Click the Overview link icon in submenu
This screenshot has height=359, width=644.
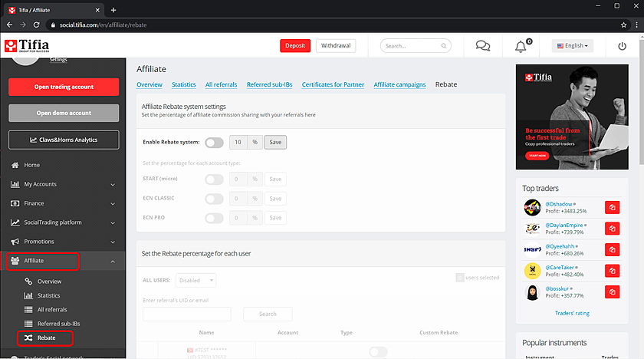tap(28, 282)
